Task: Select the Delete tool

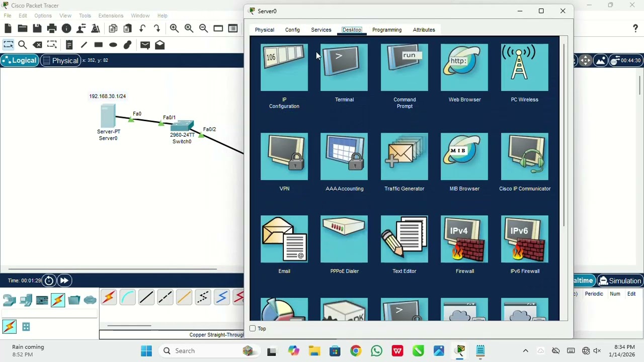Action: [x=37, y=45]
